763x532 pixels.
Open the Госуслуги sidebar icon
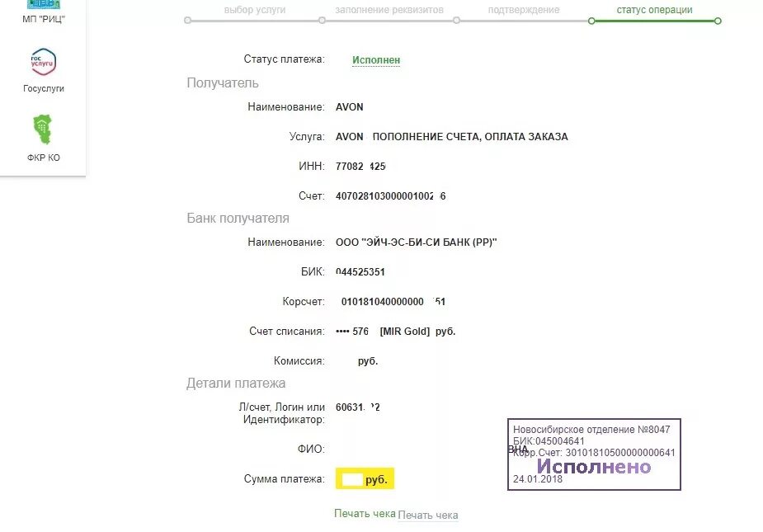tap(44, 62)
